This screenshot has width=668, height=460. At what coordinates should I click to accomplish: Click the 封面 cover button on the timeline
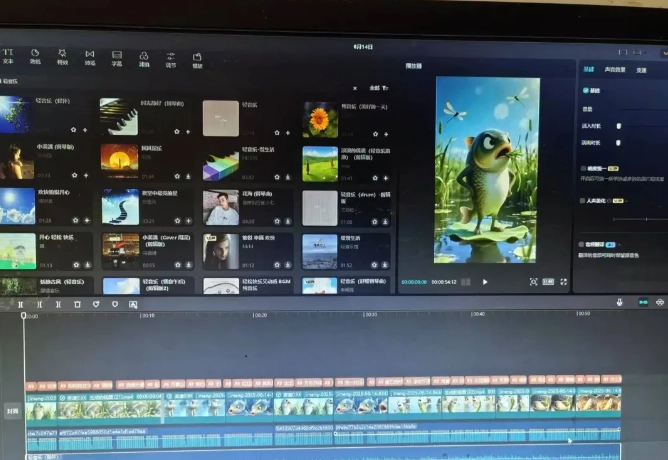(12, 411)
